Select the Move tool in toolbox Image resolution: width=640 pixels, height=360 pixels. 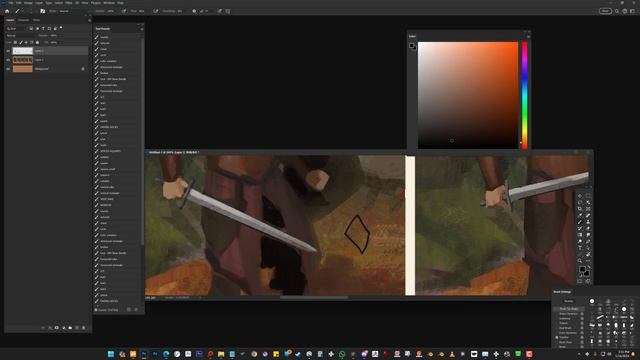pyautogui.click(x=580, y=196)
